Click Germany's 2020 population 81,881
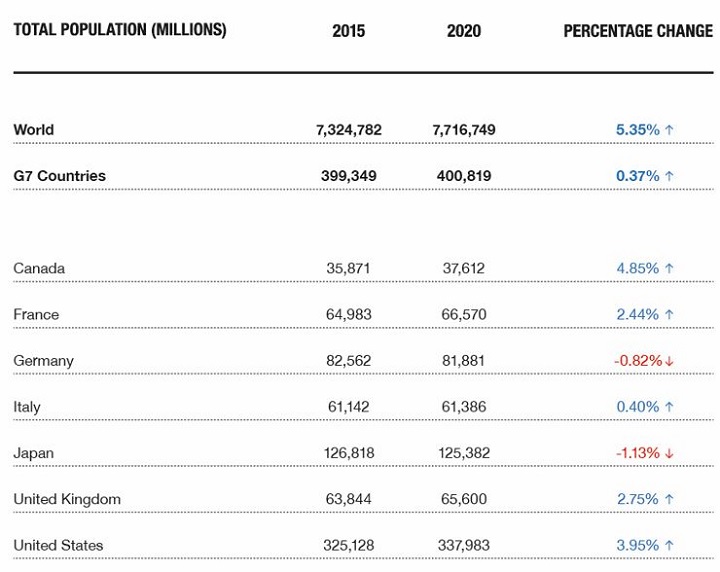The image size is (720, 572). [x=464, y=361]
